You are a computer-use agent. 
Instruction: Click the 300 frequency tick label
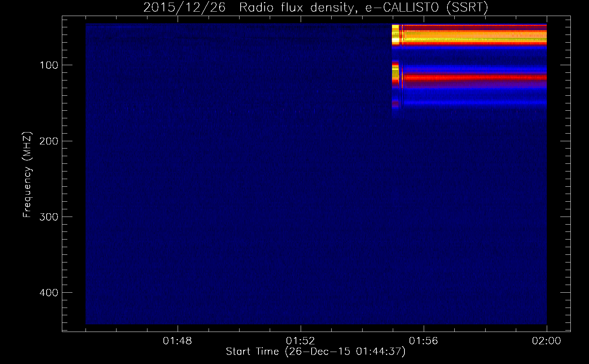[x=49, y=217]
